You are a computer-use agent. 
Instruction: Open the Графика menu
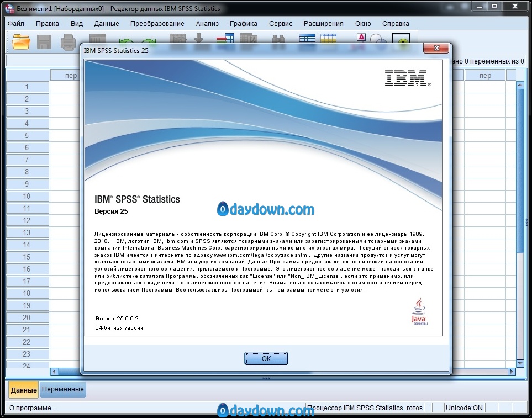click(243, 23)
